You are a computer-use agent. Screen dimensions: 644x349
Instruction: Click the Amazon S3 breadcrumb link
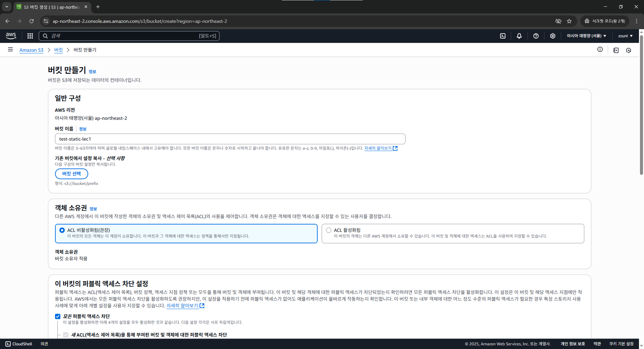click(x=32, y=50)
